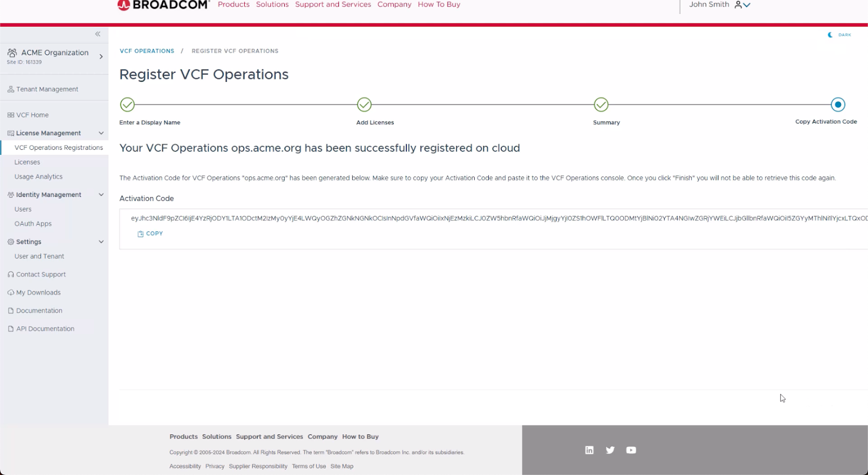Open Company top menu

tap(394, 4)
